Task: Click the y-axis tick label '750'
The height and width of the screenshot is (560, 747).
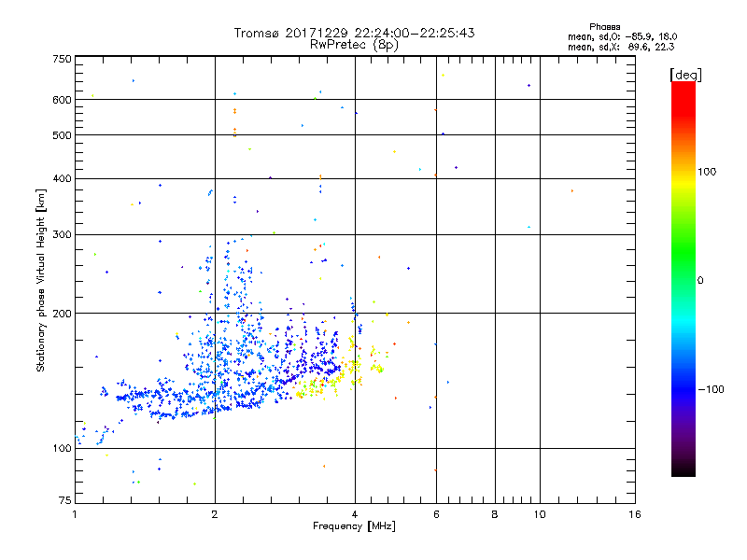Action: click(x=62, y=59)
